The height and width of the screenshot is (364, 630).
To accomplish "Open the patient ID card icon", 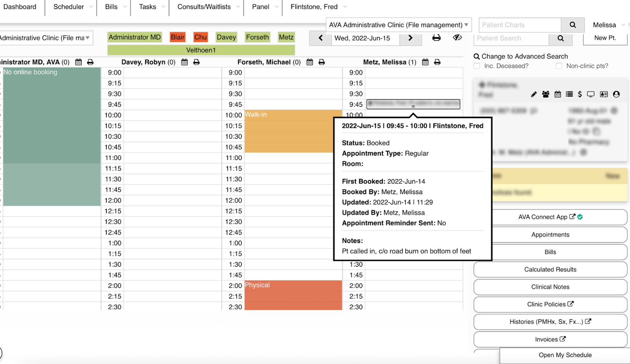I will pyautogui.click(x=604, y=94).
